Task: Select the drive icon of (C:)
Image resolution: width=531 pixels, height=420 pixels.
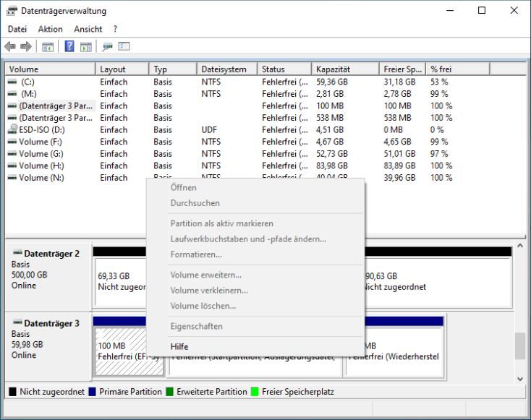Action: [12, 82]
